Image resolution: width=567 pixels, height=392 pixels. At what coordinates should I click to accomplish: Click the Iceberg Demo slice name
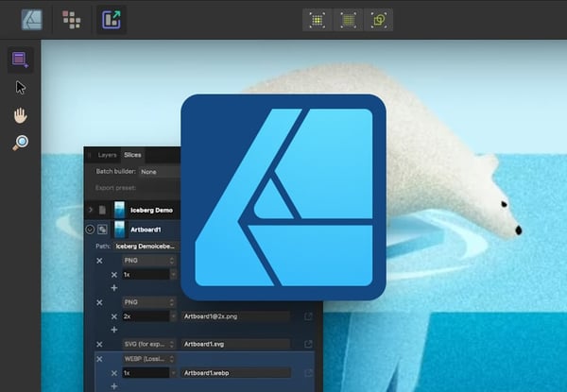(151, 211)
